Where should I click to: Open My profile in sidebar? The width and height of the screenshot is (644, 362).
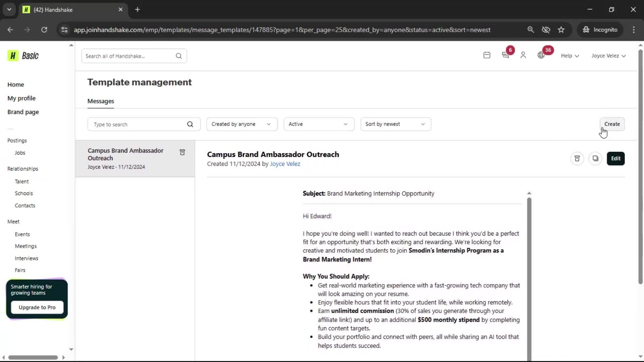coord(21,98)
